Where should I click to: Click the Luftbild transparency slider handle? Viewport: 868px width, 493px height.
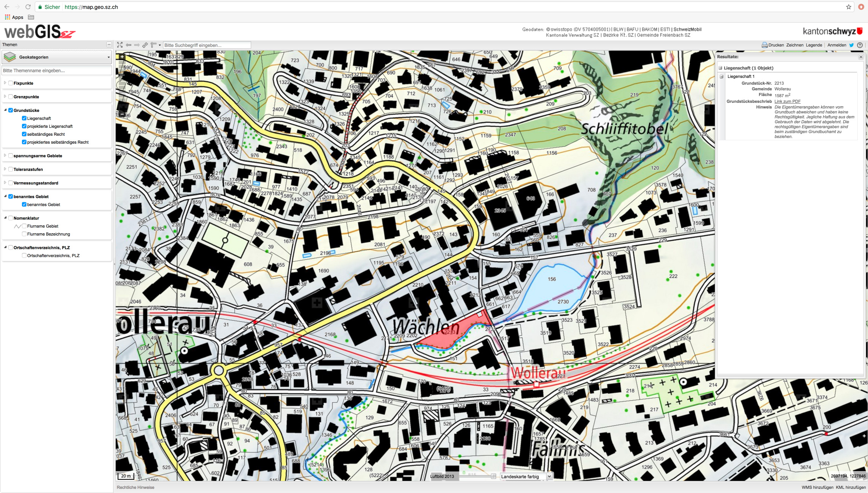(x=493, y=476)
